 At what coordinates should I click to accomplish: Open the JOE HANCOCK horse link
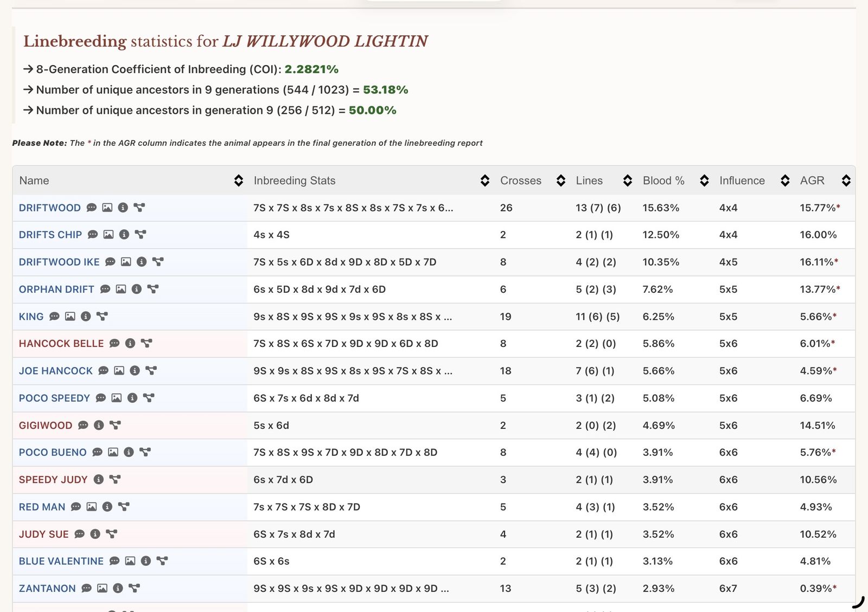[x=56, y=371]
